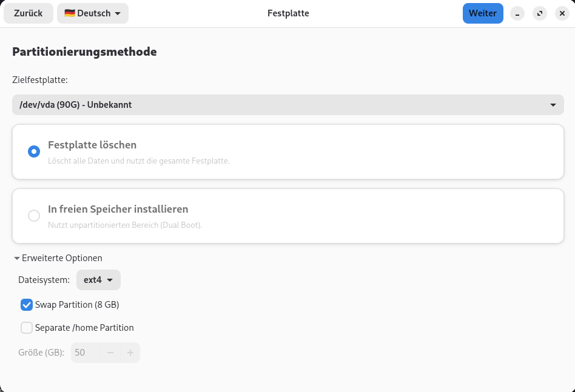Open the /dev/vda target disk dropdown
Image resolution: width=575 pixels, height=392 pixels.
tap(287, 105)
